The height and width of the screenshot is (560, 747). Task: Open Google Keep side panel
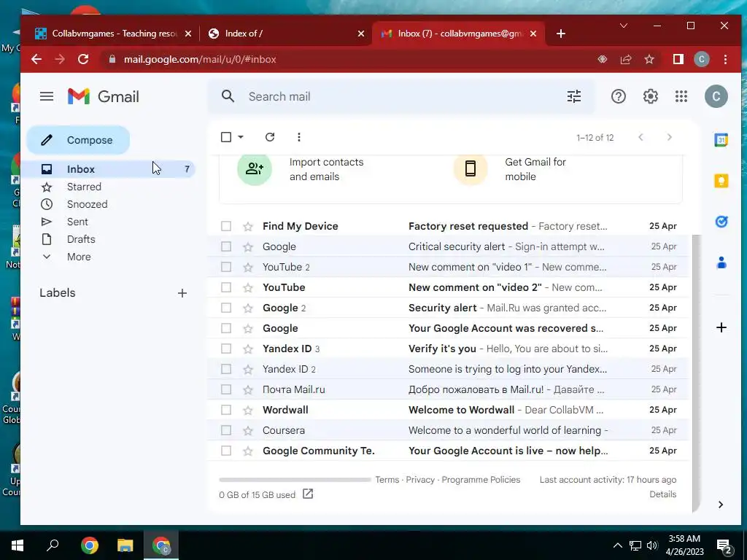pyautogui.click(x=721, y=181)
